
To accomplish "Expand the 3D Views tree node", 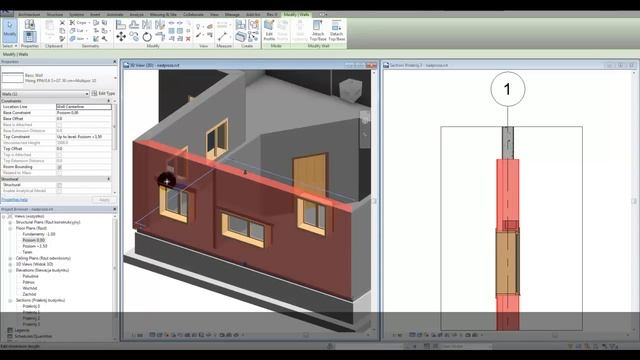I will [10, 264].
